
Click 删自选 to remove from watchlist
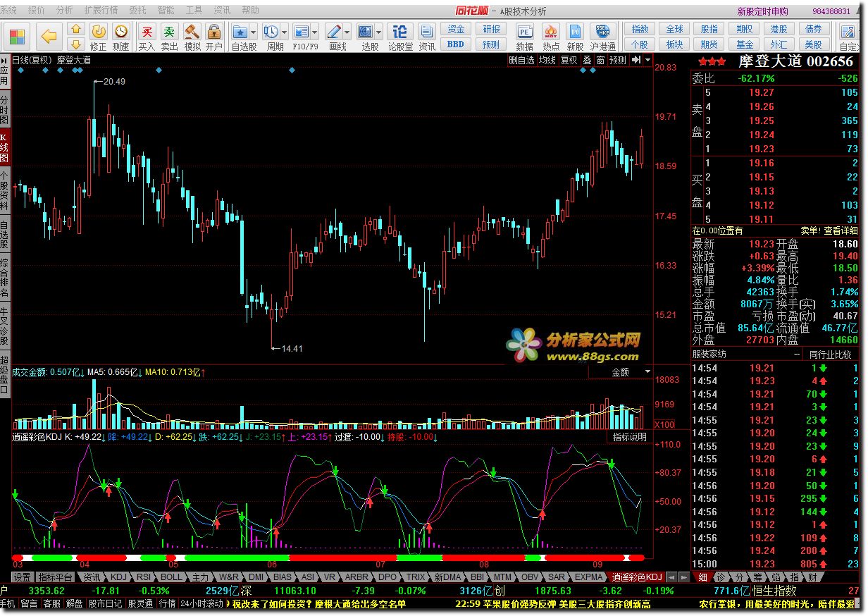click(522, 60)
